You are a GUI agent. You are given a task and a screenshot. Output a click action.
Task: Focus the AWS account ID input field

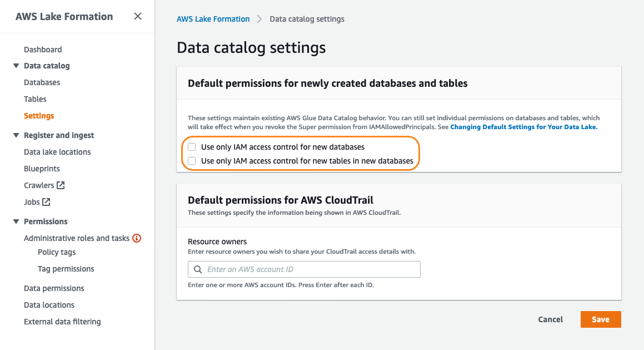click(x=311, y=269)
